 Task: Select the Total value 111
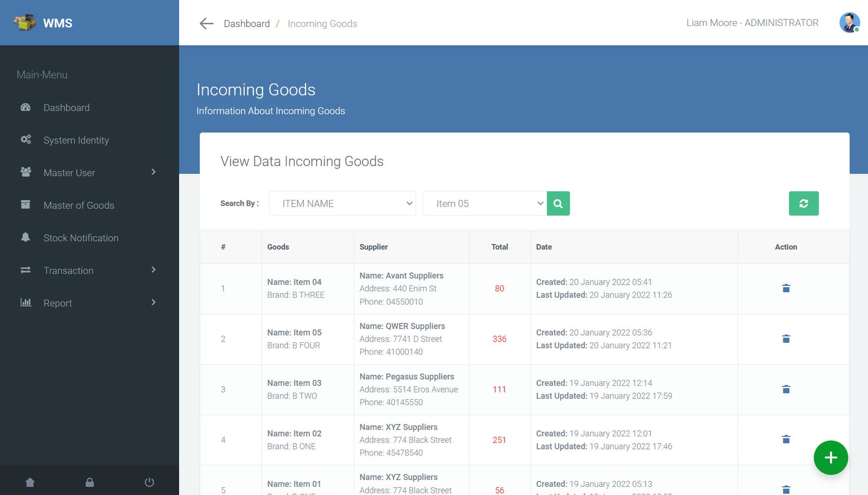point(499,389)
